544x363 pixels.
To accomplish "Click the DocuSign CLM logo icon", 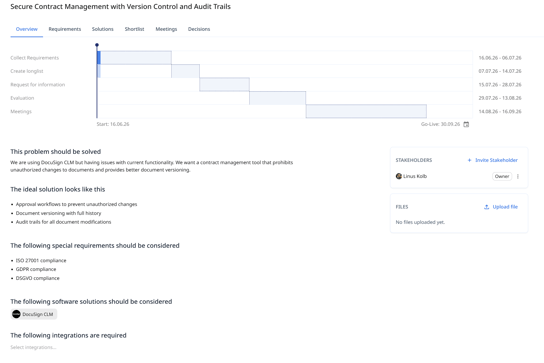I will (x=16, y=314).
